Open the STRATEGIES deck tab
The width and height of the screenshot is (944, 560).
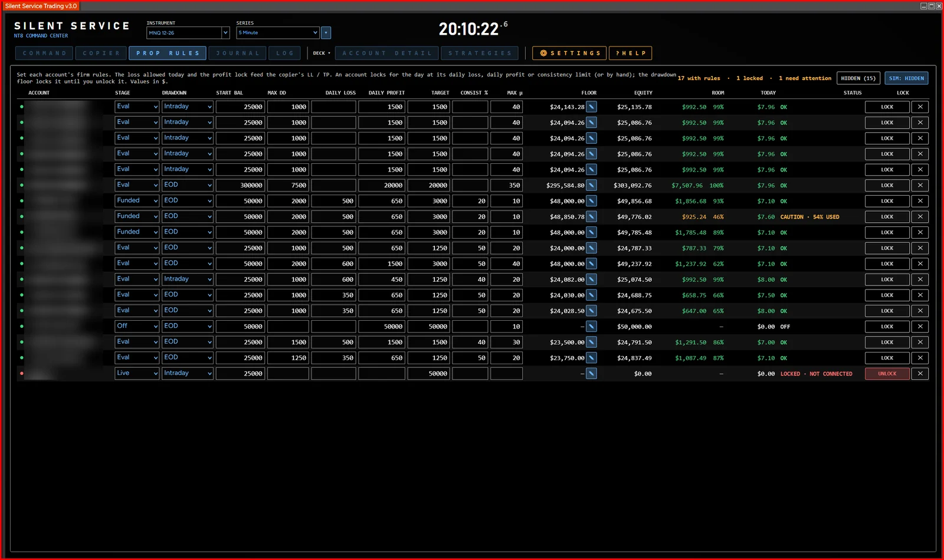tap(480, 53)
